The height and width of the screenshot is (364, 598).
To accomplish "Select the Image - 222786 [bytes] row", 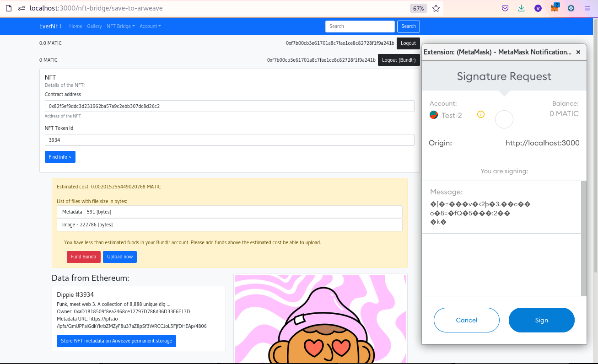I will (230, 225).
